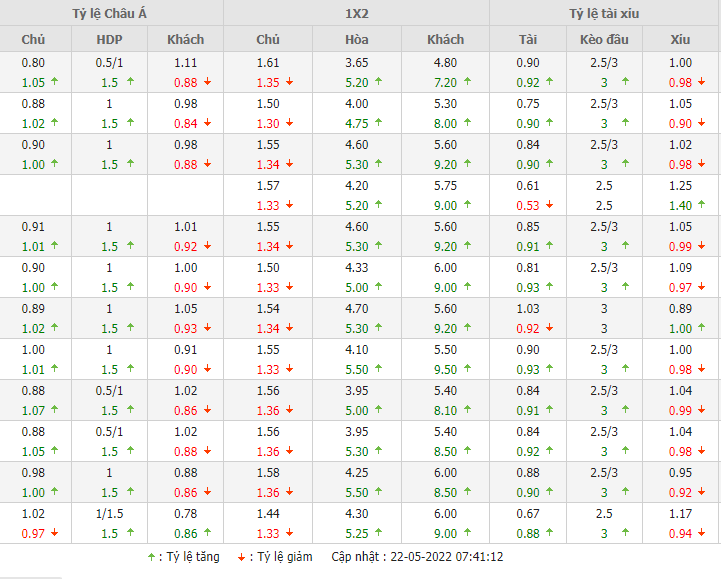This screenshot has width=721, height=579.
Task: Click the red arrow in the Tỷ lệ giảm legend
Action: pyautogui.click(x=241, y=557)
